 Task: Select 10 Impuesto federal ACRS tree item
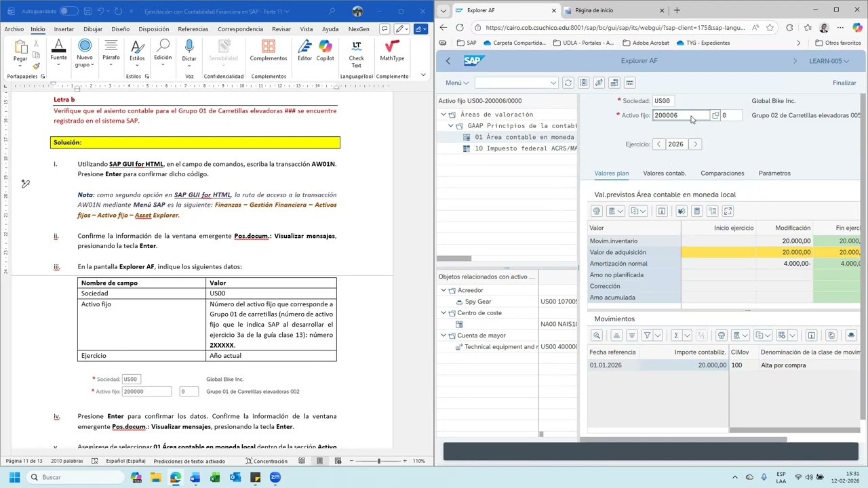(519, 148)
